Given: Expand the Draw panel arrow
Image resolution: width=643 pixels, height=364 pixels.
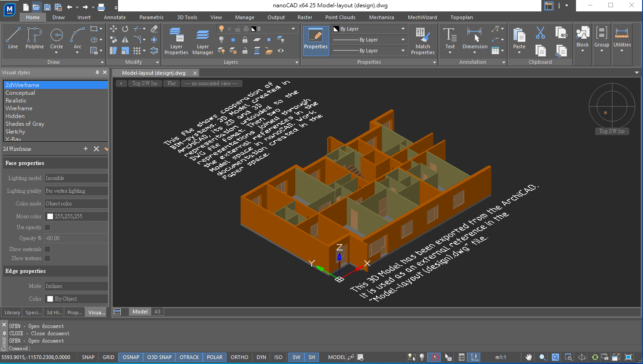Looking at the screenshot, I should click(x=102, y=62).
